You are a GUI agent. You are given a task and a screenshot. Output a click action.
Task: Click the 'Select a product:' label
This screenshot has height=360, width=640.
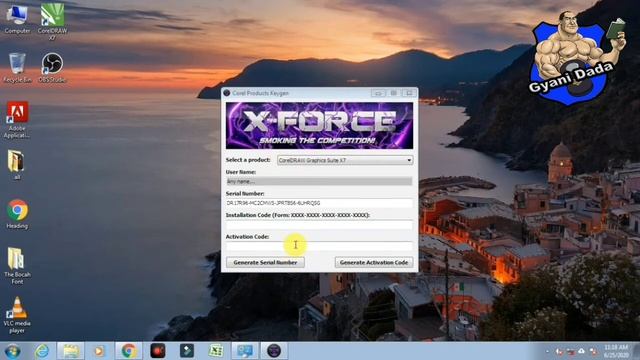248,160
